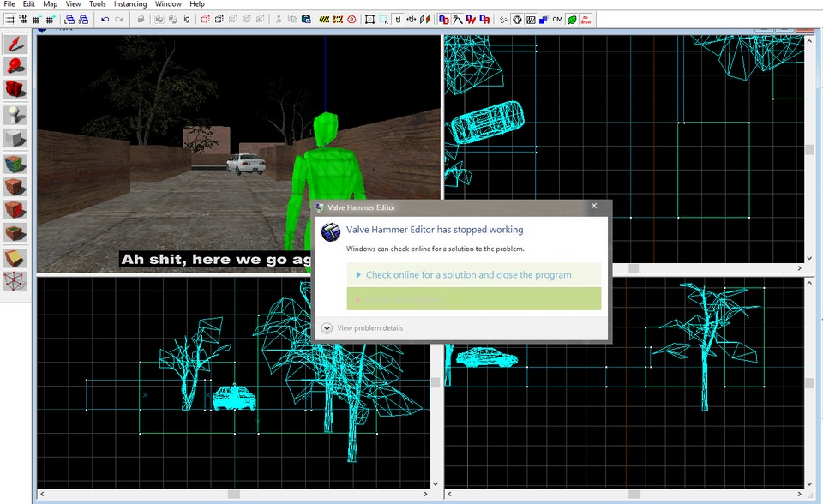Activate the Vertex tool wireframe cube icon
823x504 pixels.
point(15,280)
